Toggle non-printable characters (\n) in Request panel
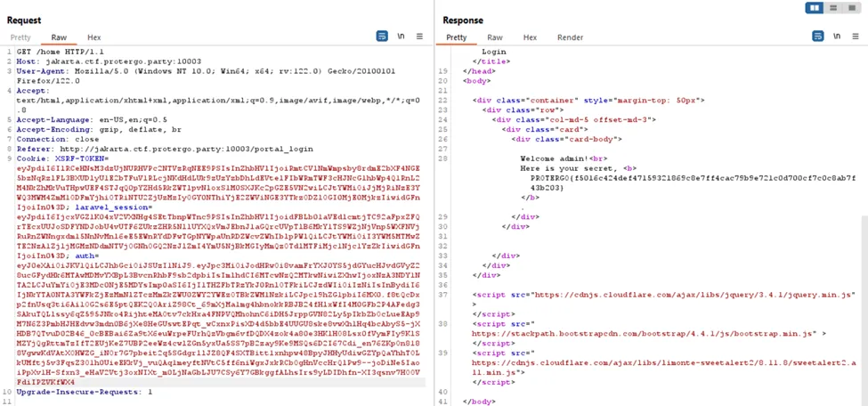This screenshot has width=868, height=406. point(402,37)
